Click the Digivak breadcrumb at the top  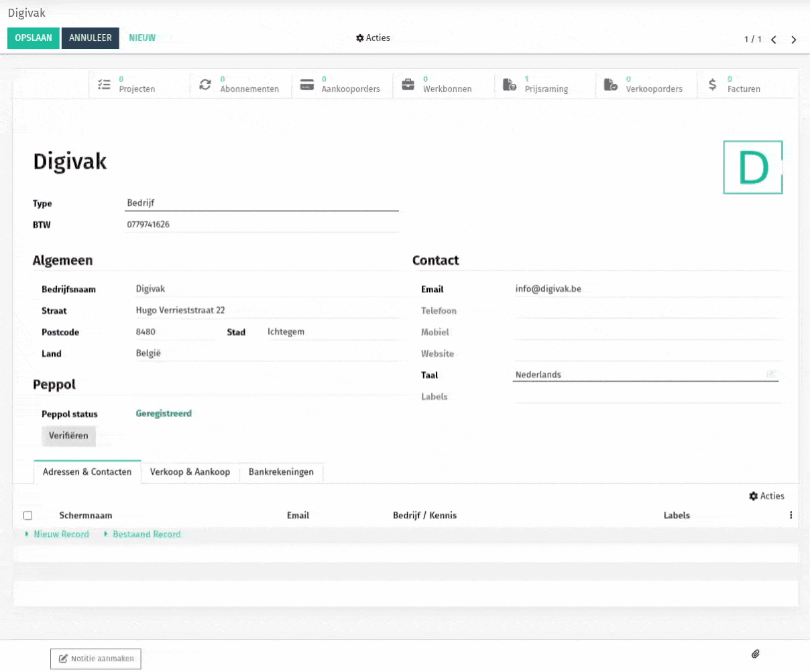point(27,13)
